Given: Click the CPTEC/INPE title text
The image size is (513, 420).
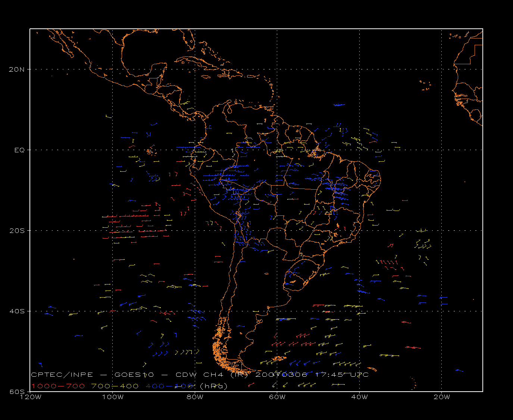Looking at the screenshot, I should tap(62, 375).
